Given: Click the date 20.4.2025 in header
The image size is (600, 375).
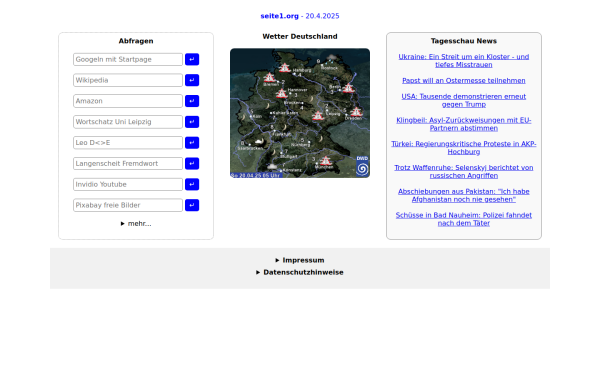Looking at the screenshot, I should [x=322, y=16].
